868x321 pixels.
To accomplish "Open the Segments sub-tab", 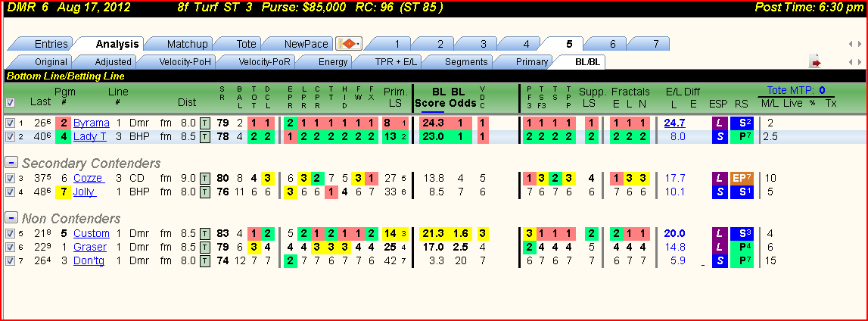I will pyautogui.click(x=466, y=62).
